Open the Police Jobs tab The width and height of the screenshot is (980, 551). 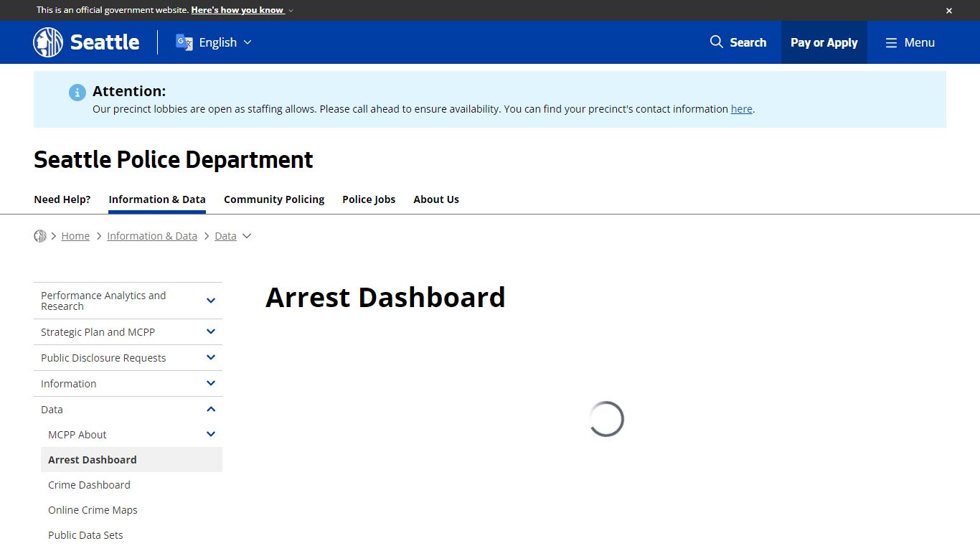(x=369, y=199)
